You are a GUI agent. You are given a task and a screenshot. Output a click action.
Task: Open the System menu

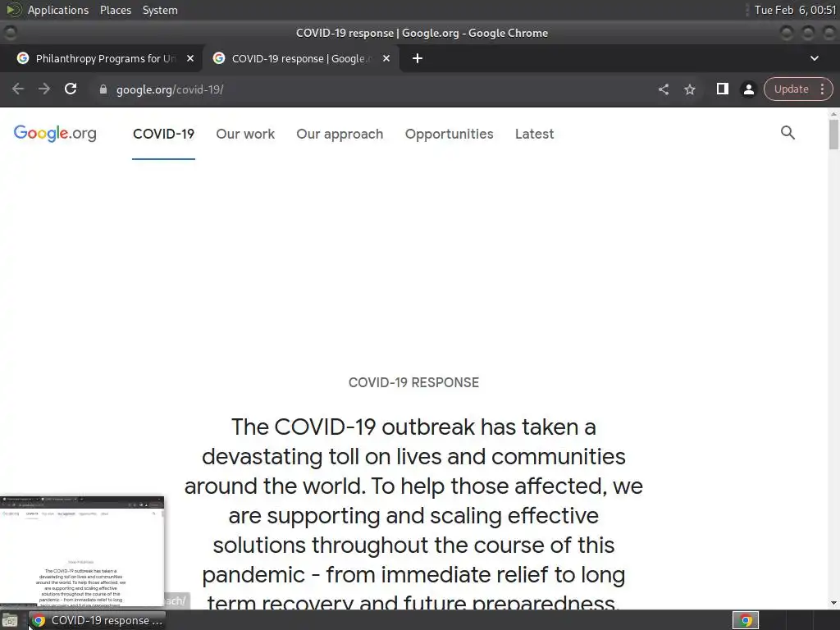(160, 10)
